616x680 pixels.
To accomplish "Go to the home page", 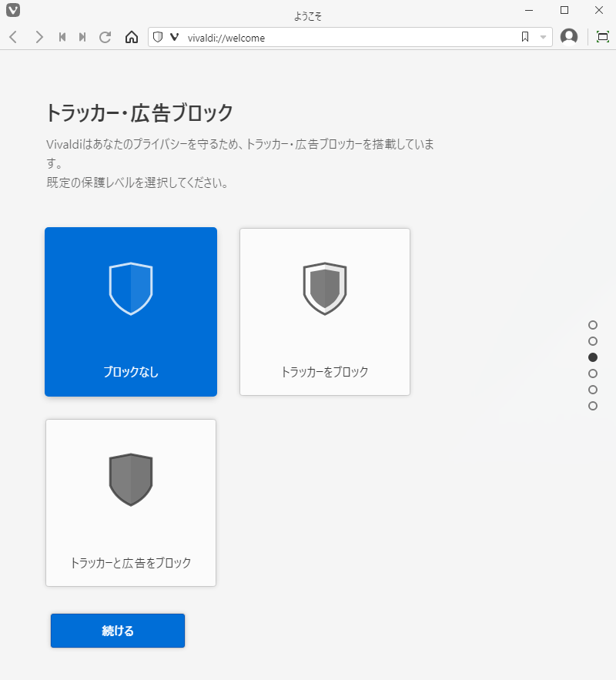I will (x=132, y=37).
